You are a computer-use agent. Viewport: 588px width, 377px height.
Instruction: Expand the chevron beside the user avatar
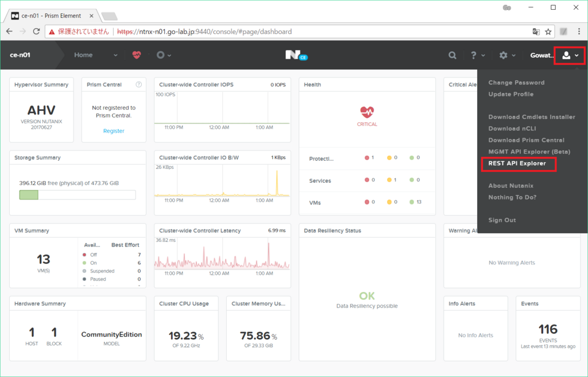tap(577, 55)
